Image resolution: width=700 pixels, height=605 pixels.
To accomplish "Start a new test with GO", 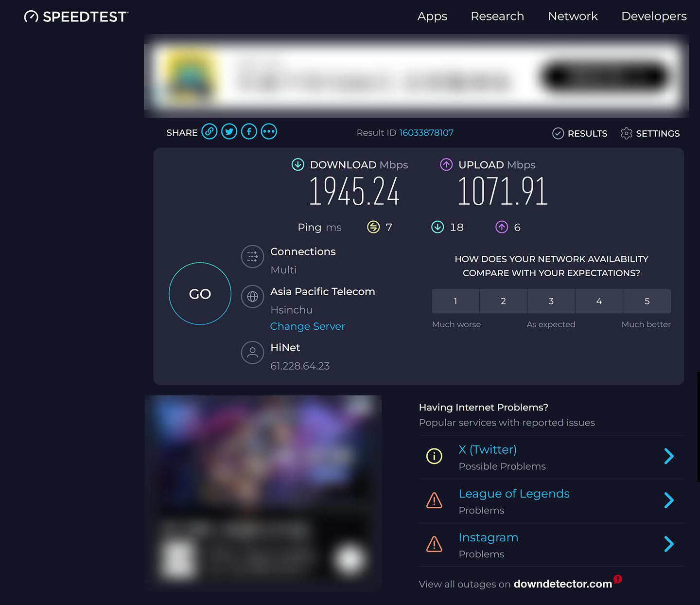I will click(200, 294).
